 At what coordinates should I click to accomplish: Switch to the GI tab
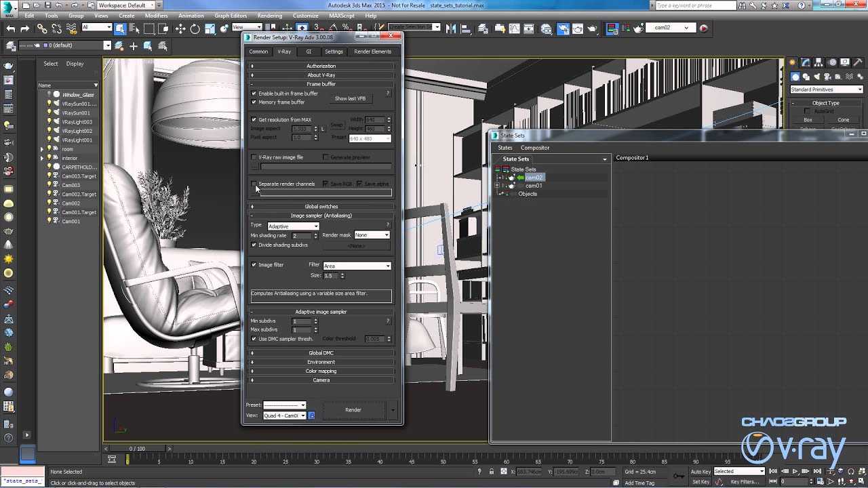point(309,52)
